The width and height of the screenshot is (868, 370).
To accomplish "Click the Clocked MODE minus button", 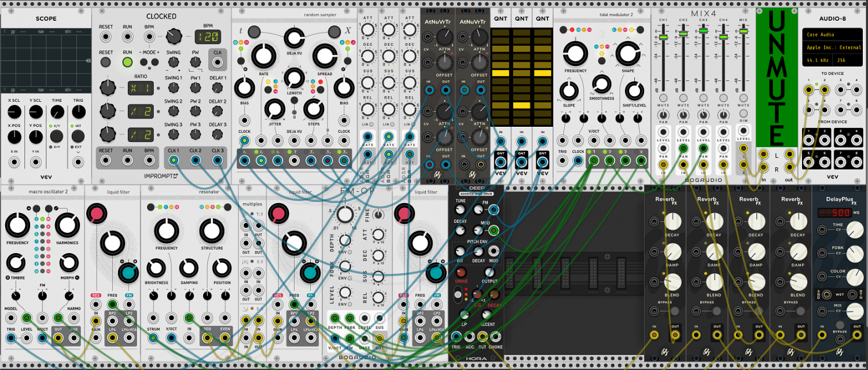I will click(143, 62).
